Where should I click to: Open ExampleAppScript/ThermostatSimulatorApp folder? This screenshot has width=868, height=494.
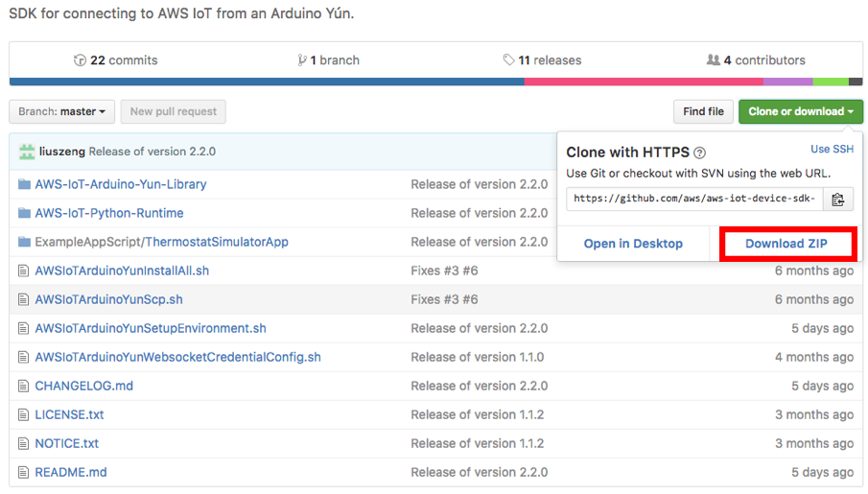click(162, 242)
